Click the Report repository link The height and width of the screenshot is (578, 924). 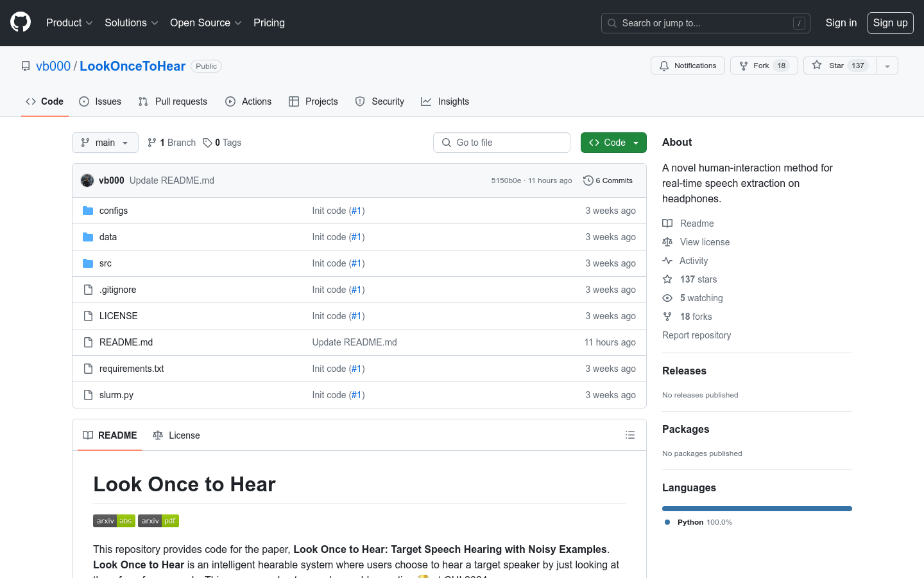click(696, 335)
